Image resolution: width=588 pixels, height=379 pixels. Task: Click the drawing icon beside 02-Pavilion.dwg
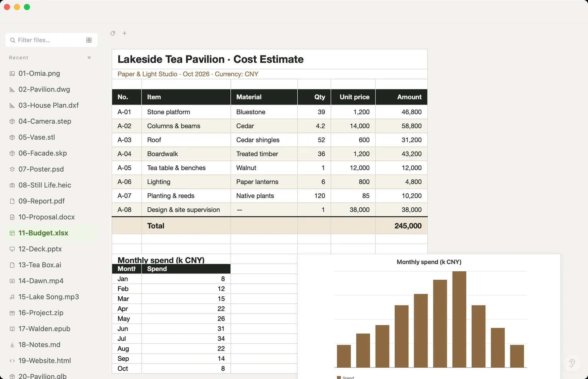12,89
